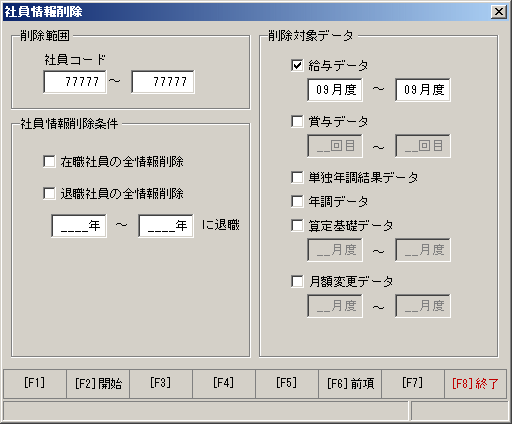The image size is (512, 424).
Task: Click the [F7] function button
Action: pos(413,384)
